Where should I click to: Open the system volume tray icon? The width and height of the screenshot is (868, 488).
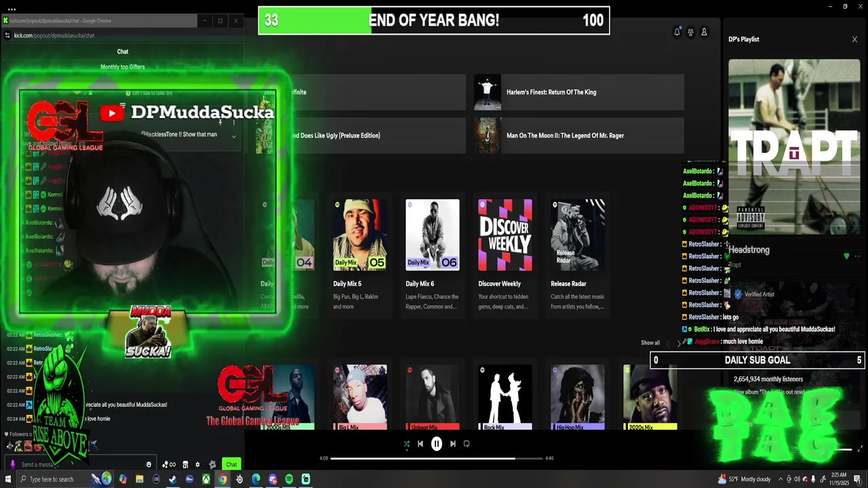(x=797, y=479)
